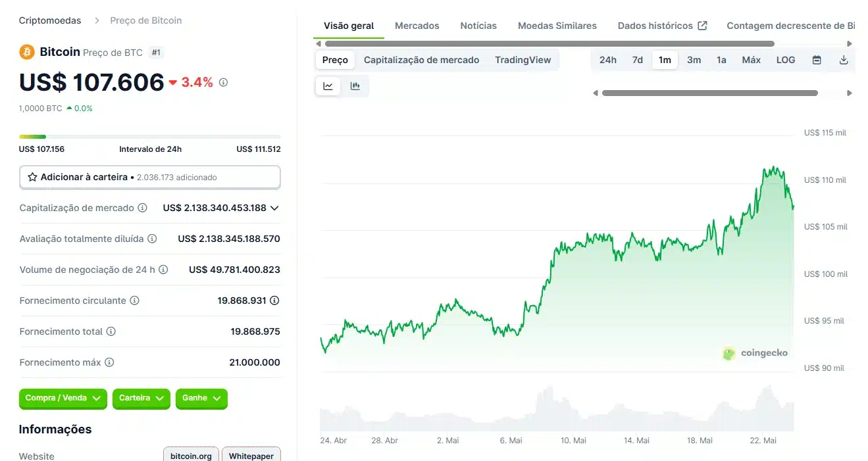The width and height of the screenshot is (868, 461).
Task: Switch to the Mercados tab
Action: tap(417, 25)
